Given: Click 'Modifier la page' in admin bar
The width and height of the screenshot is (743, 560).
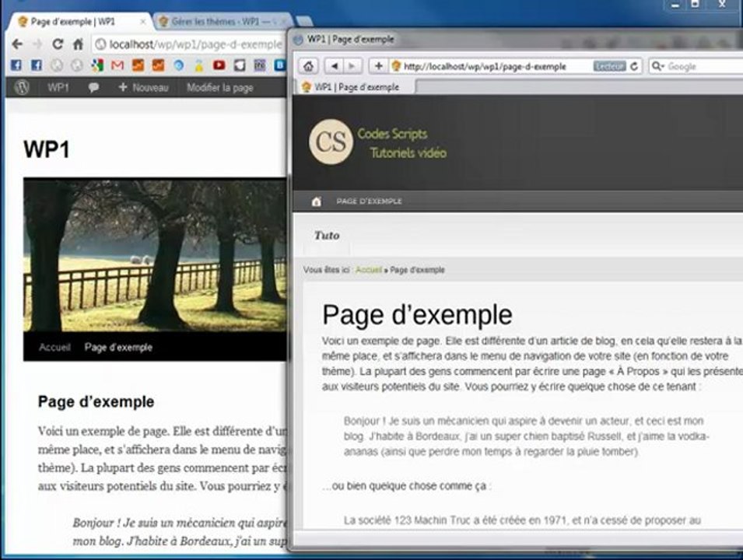Looking at the screenshot, I should [220, 88].
